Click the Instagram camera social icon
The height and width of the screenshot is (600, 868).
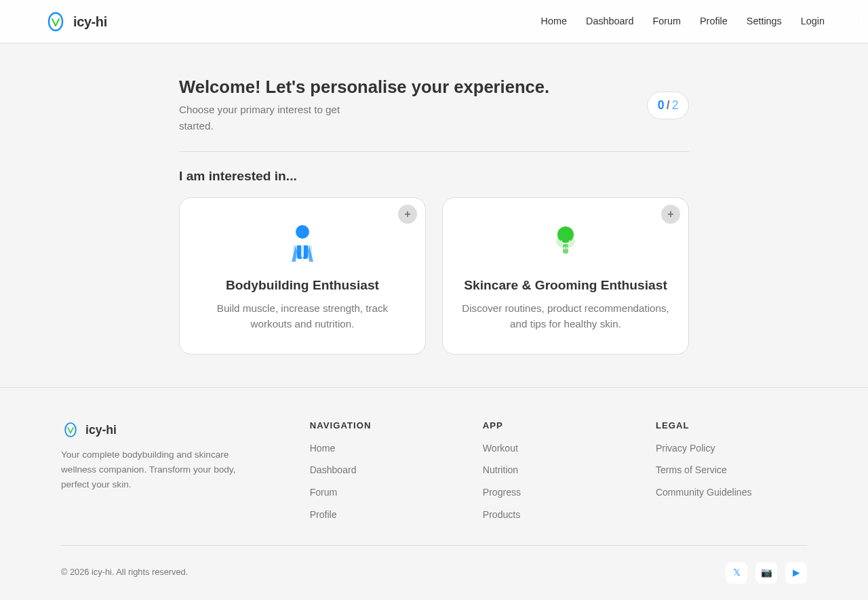click(x=766, y=573)
